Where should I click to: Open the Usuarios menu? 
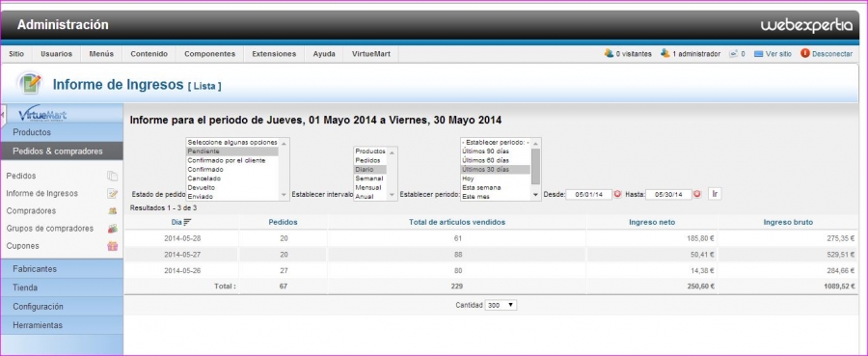(57, 54)
